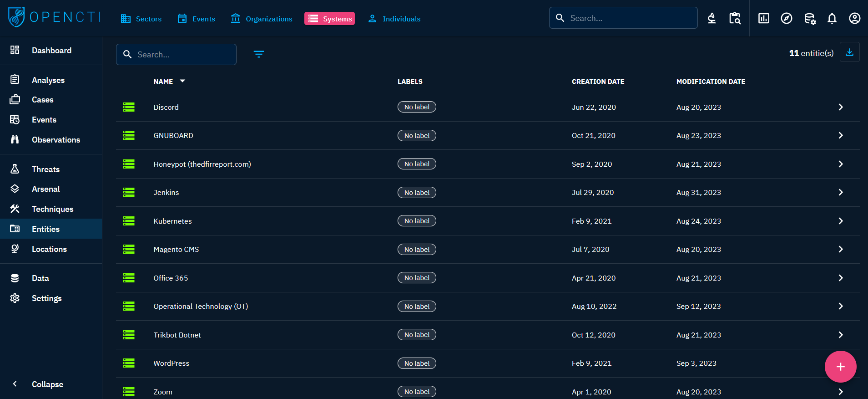
Task: Switch to the Organizations tab
Action: click(262, 19)
